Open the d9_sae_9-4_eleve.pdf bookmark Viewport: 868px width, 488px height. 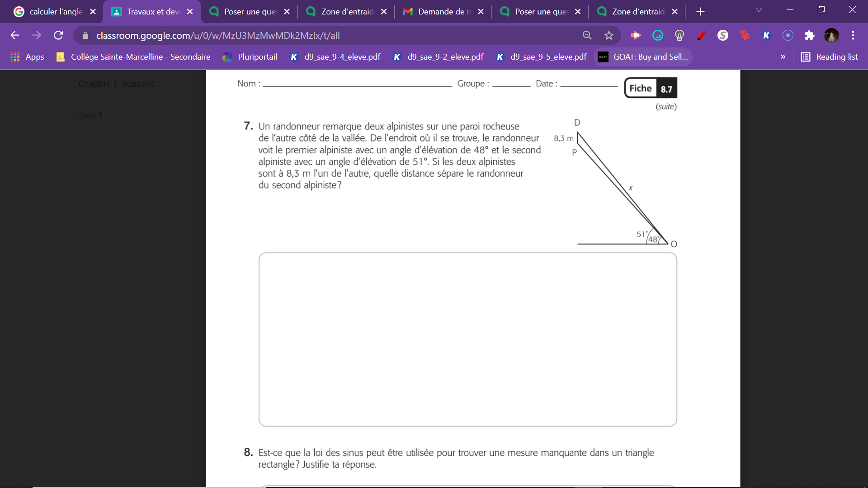point(335,57)
